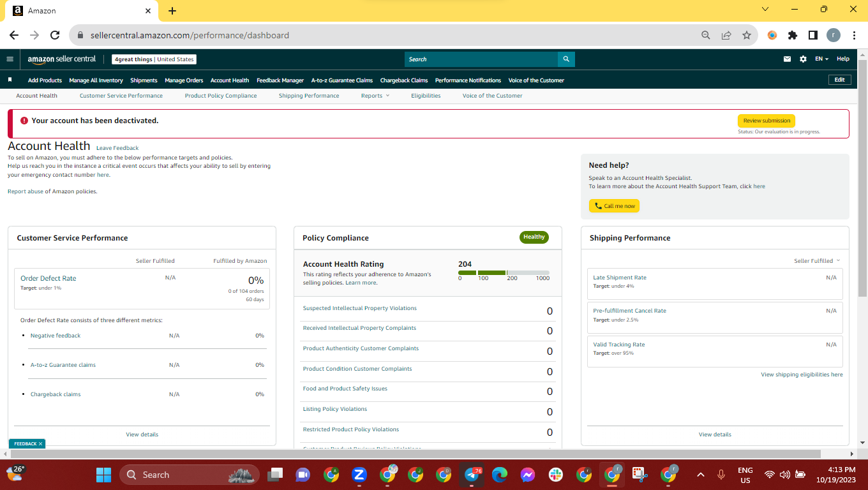Click the Review submission button

click(x=767, y=121)
